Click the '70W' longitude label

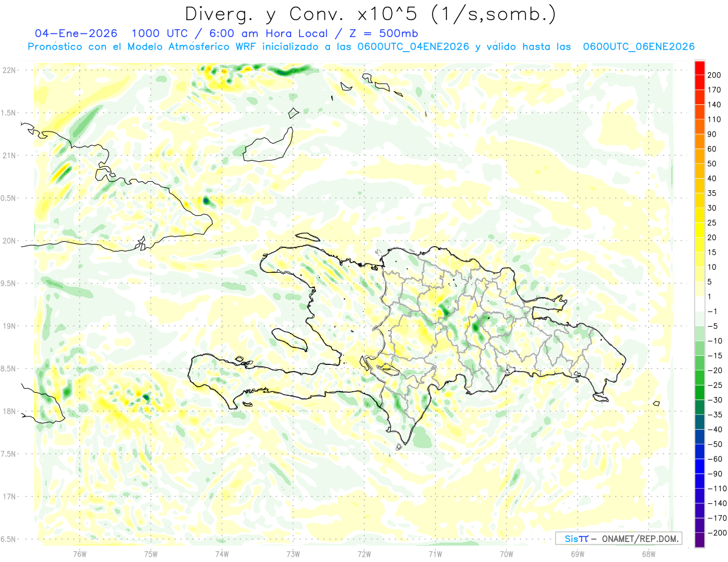tap(507, 554)
